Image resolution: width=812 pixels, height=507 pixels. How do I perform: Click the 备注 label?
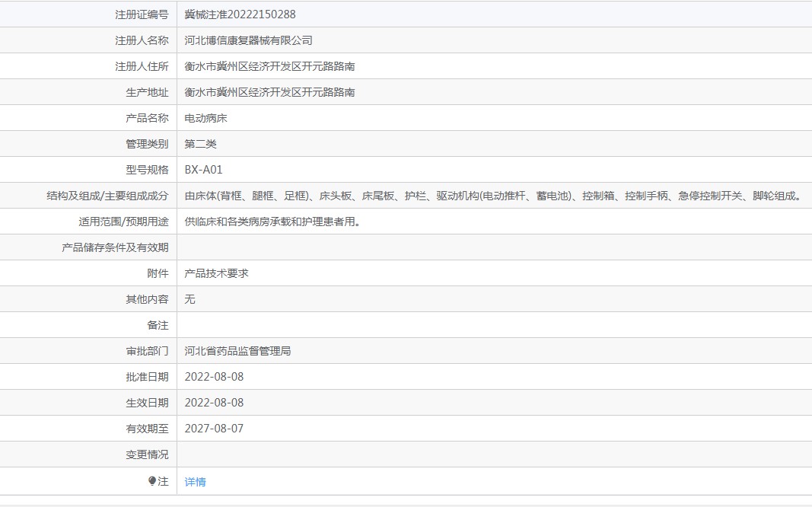click(158, 325)
